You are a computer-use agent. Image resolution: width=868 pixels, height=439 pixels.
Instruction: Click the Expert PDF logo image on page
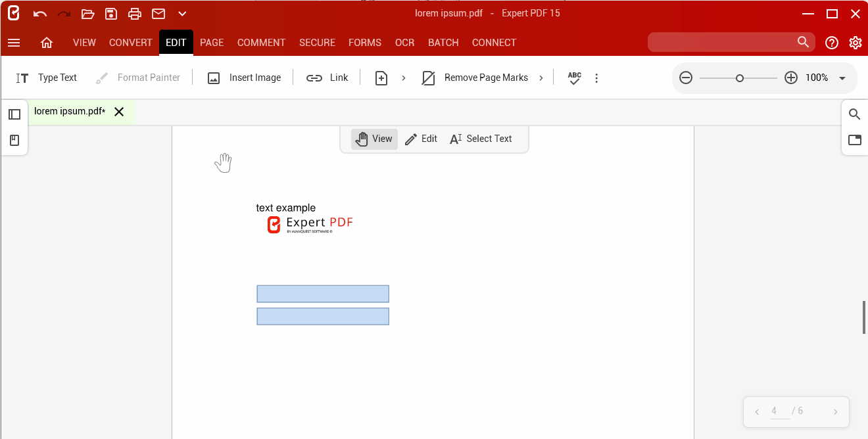click(x=310, y=225)
